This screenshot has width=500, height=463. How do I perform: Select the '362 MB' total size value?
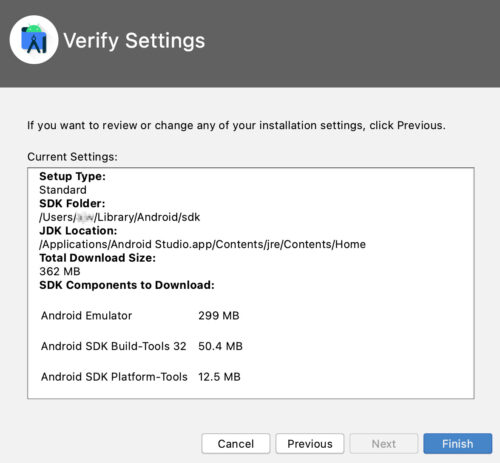point(60,271)
